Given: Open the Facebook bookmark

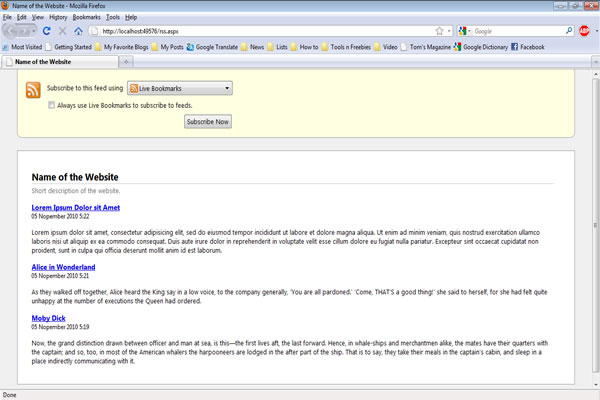Looking at the screenshot, I should tap(528, 47).
